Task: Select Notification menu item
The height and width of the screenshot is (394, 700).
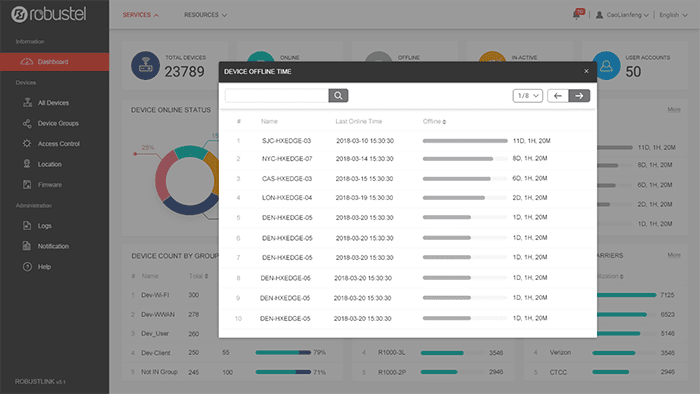Action: (x=54, y=246)
